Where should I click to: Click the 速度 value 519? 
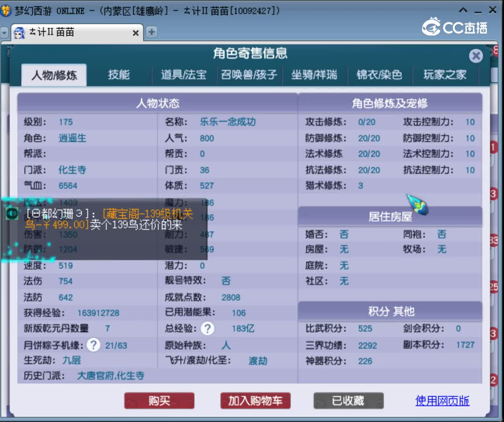point(66,266)
